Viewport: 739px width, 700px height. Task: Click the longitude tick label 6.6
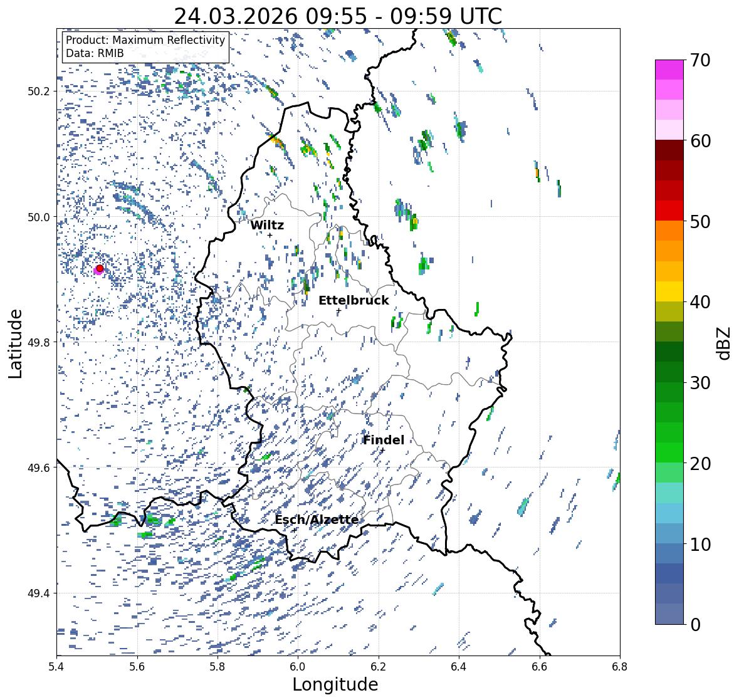540,667
